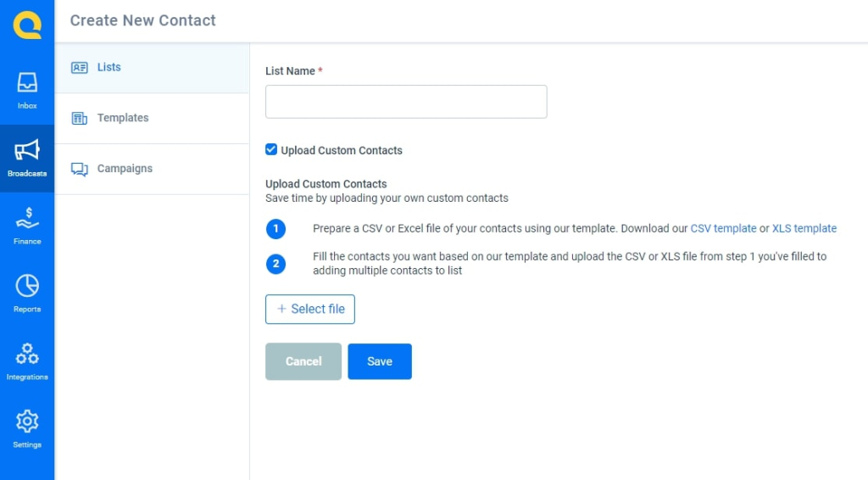This screenshot has height=480, width=868.
Task: Open the Integrations icon
Action: [27, 354]
